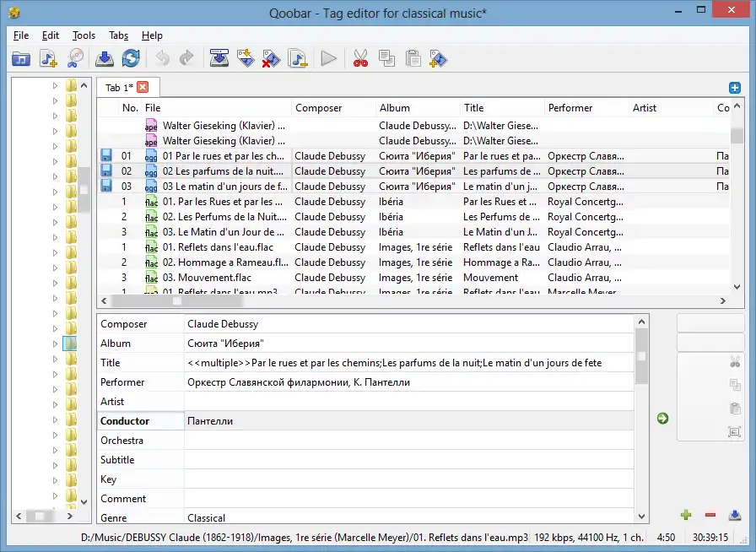
Task: Click the scissors cut icon in toolbar
Action: 360,58
